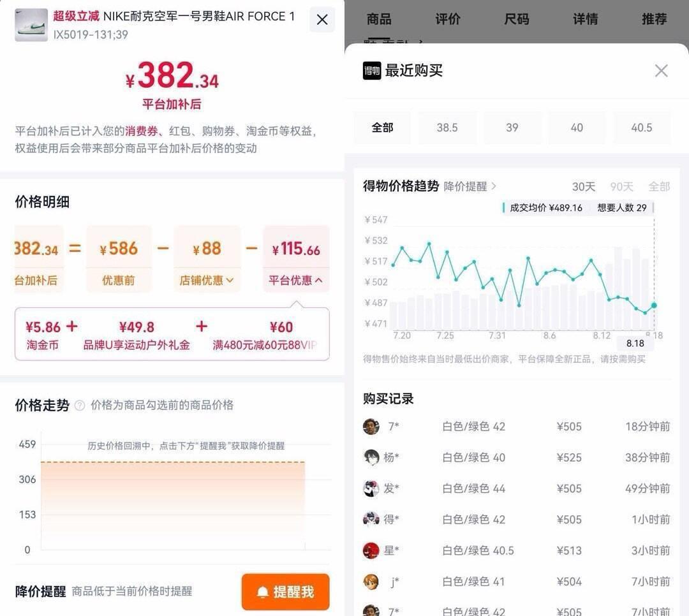Open avatar of buyer 得*

371,519
